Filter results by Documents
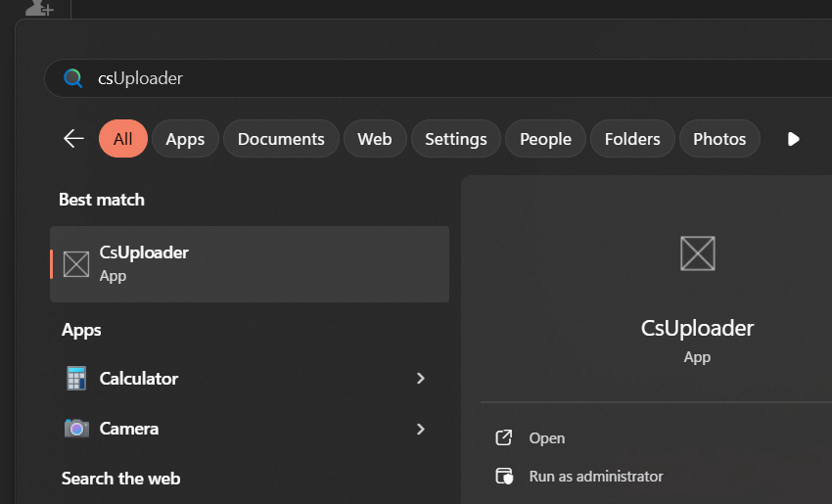 (x=281, y=139)
